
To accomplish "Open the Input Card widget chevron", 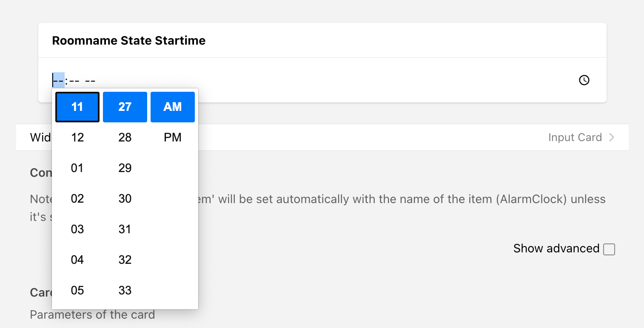I will pyautogui.click(x=611, y=137).
